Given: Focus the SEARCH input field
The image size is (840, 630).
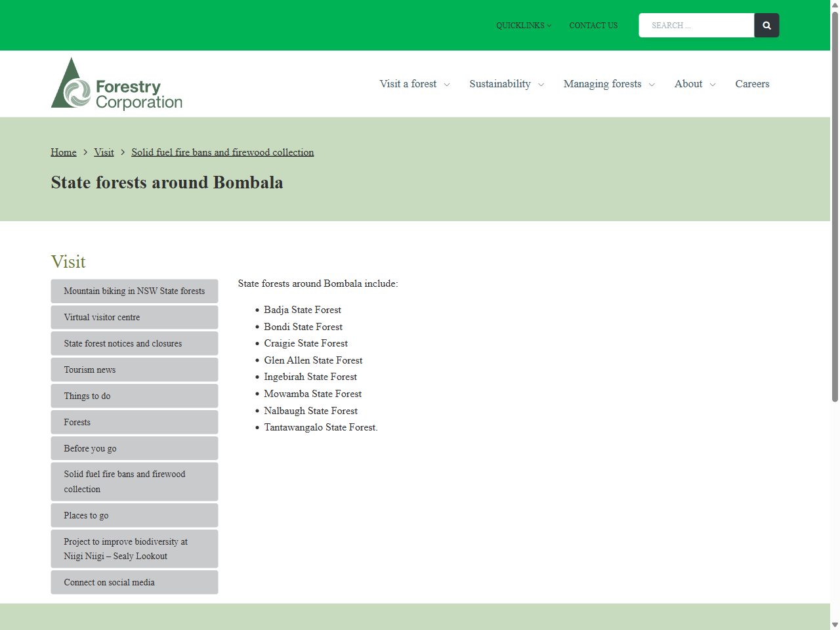Looking at the screenshot, I should (x=696, y=26).
